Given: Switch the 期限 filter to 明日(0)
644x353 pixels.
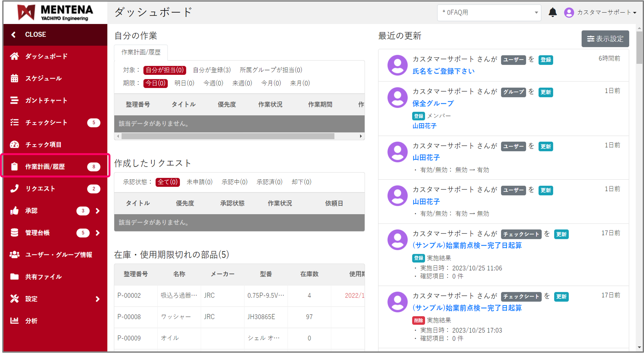Looking at the screenshot, I should coord(185,83).
